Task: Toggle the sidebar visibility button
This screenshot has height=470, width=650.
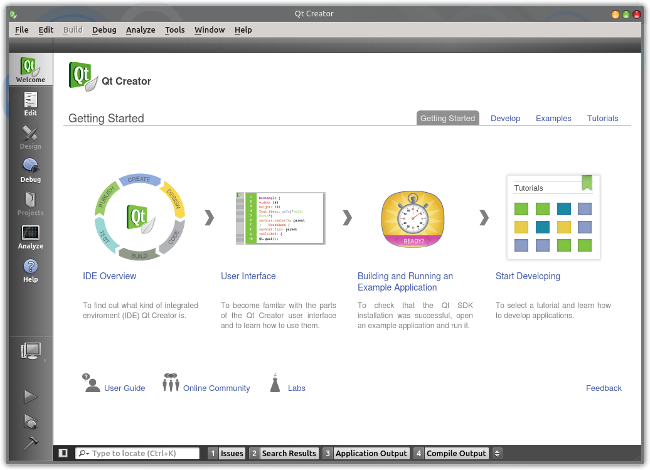Action: click(63, 453)
